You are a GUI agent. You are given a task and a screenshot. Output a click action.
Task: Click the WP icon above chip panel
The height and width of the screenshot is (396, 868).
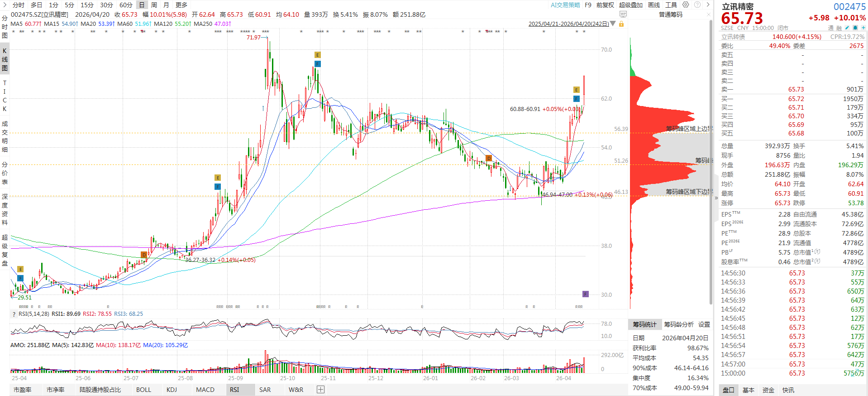(x=623, y=14)
